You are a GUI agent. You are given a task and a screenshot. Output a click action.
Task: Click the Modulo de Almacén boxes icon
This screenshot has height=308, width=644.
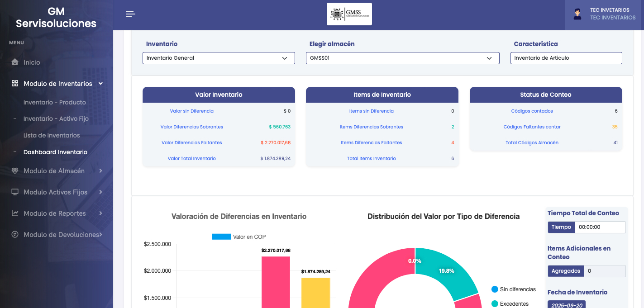(x=15, y=171)
